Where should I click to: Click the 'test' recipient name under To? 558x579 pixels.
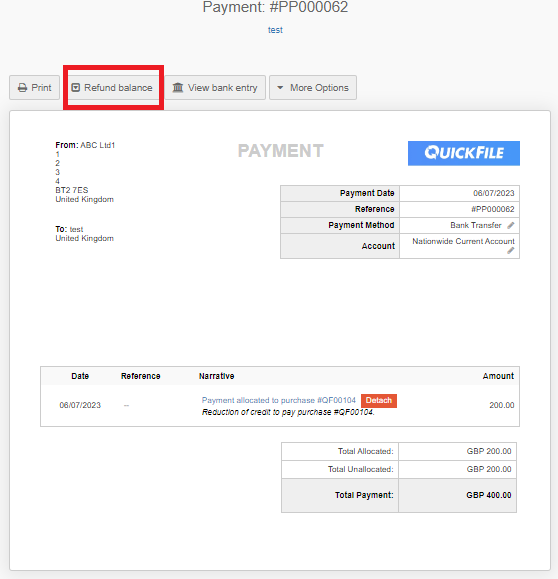click(76, 229)
